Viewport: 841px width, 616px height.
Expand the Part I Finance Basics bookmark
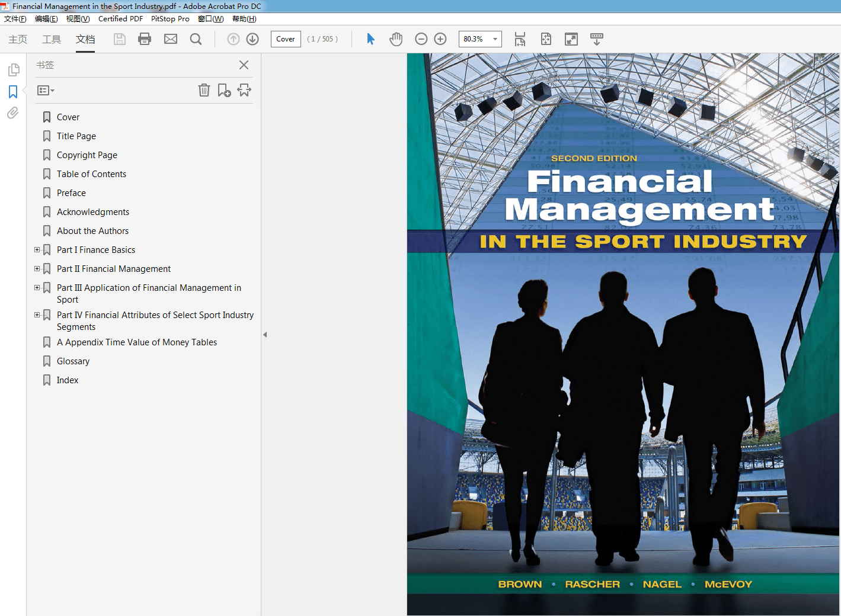click(x=37, y=249)
